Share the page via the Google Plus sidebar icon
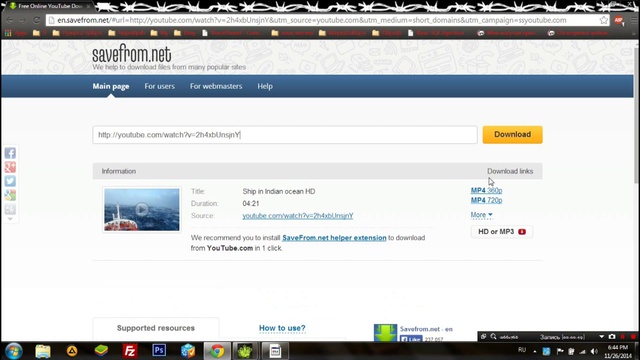Viewport: 640px width, 360px height. [x=10, y=167]
